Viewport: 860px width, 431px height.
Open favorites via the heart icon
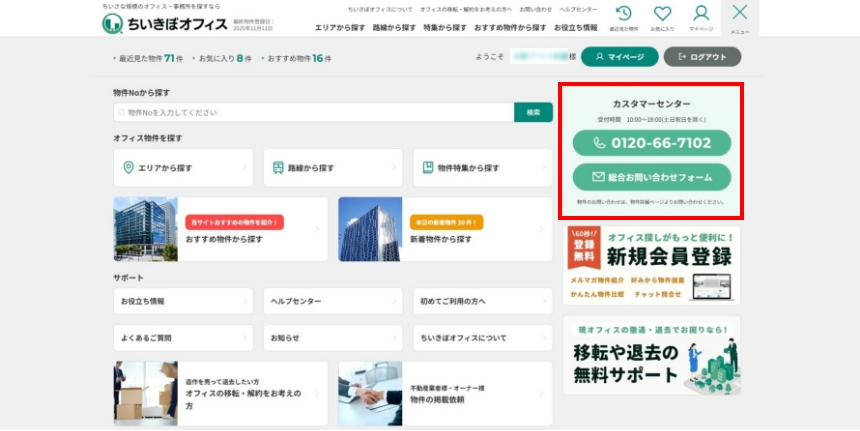(662, 15)
